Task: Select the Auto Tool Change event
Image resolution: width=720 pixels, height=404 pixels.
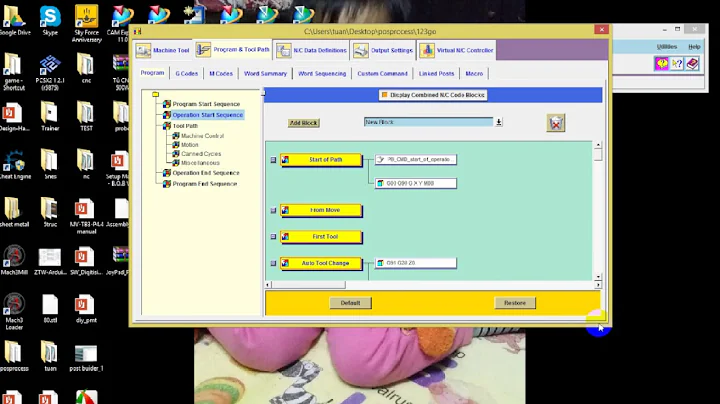Action: [x=321, y=263]
